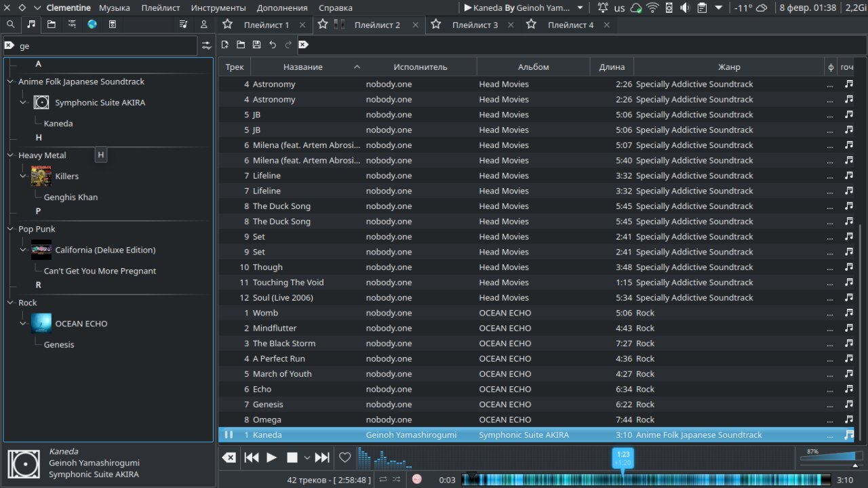
Task: Open the playlists list tab icon
Action: 72,24
